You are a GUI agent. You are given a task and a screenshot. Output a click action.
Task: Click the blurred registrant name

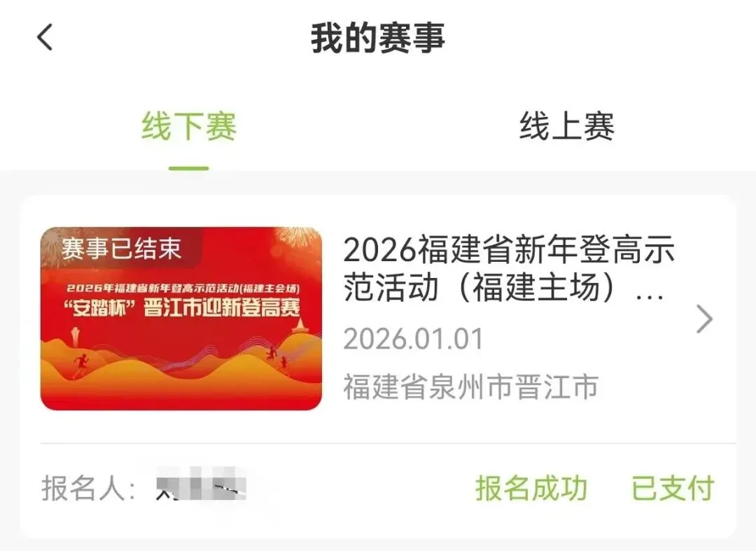click(x=201, y=484)
